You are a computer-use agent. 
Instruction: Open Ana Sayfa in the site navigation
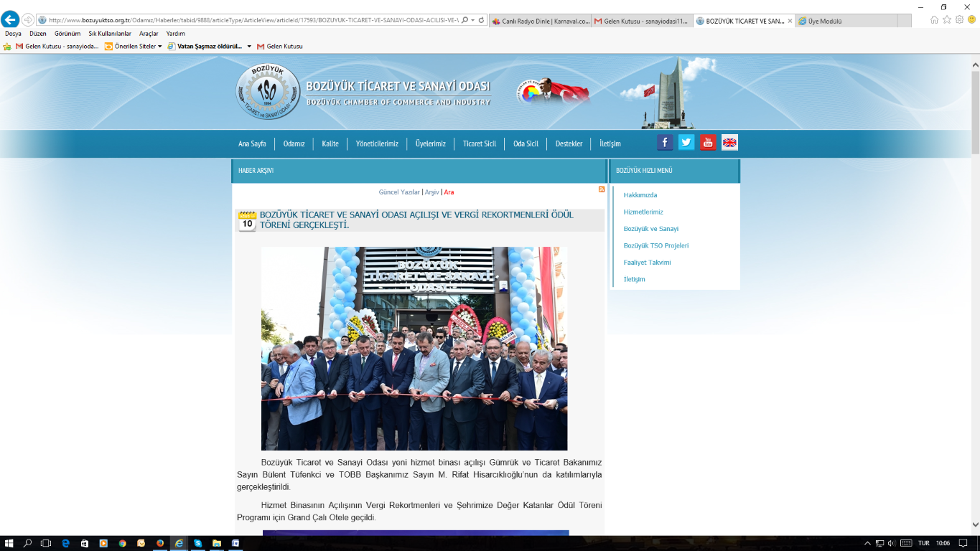pos(252,143)
